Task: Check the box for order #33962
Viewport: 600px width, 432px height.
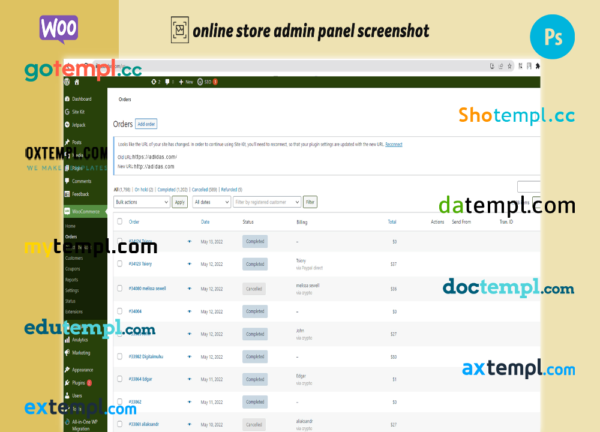Action: pos(120,401)
